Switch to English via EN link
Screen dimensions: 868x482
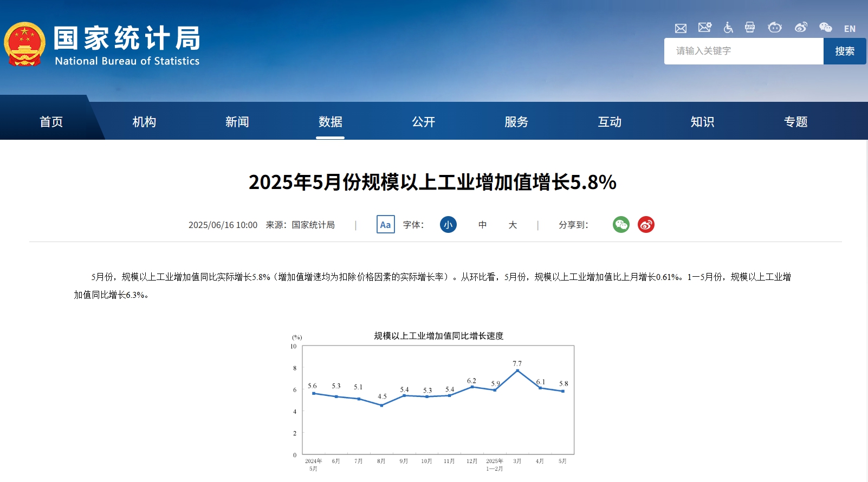tap(850, 29)
